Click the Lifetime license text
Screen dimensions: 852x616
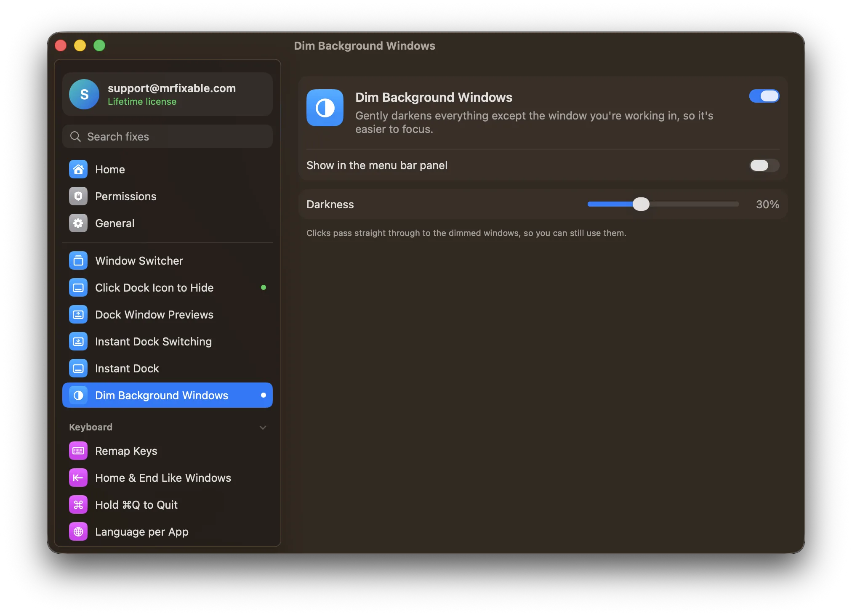pos(142,102)
